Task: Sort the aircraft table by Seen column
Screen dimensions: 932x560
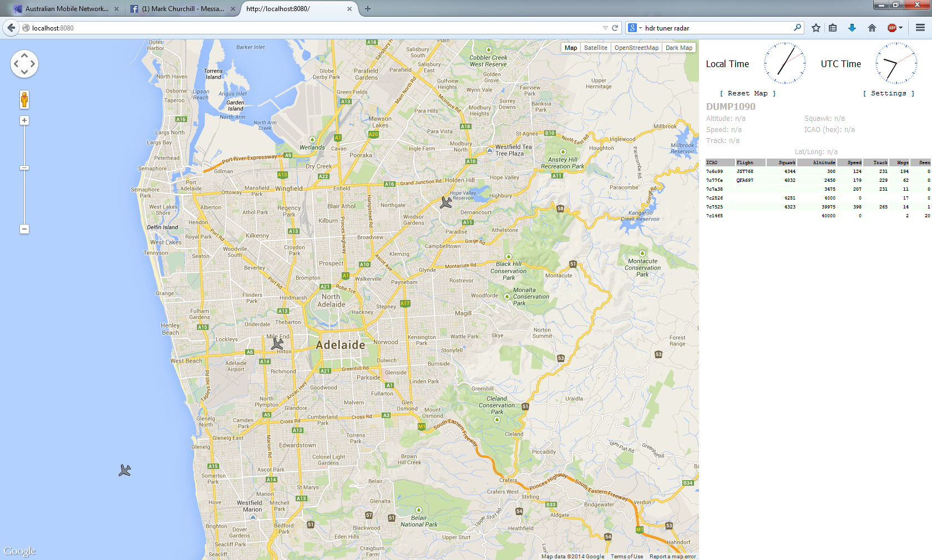Action: 921,162
